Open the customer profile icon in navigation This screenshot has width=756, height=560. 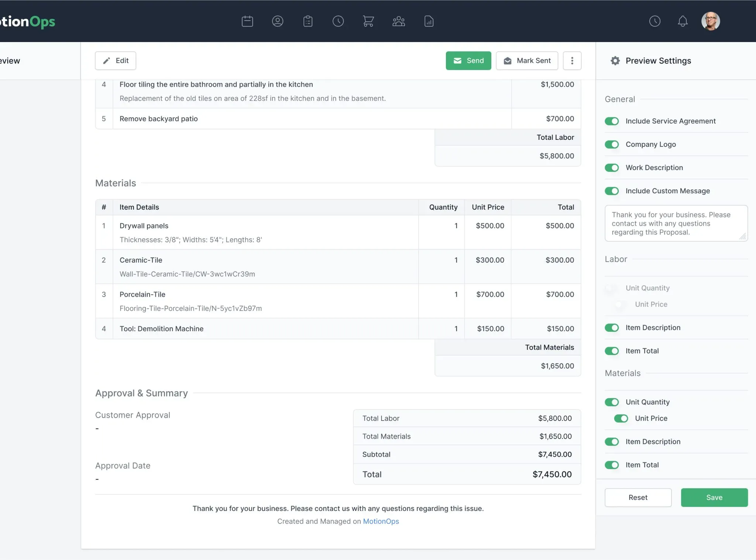[x=278, y=21]
